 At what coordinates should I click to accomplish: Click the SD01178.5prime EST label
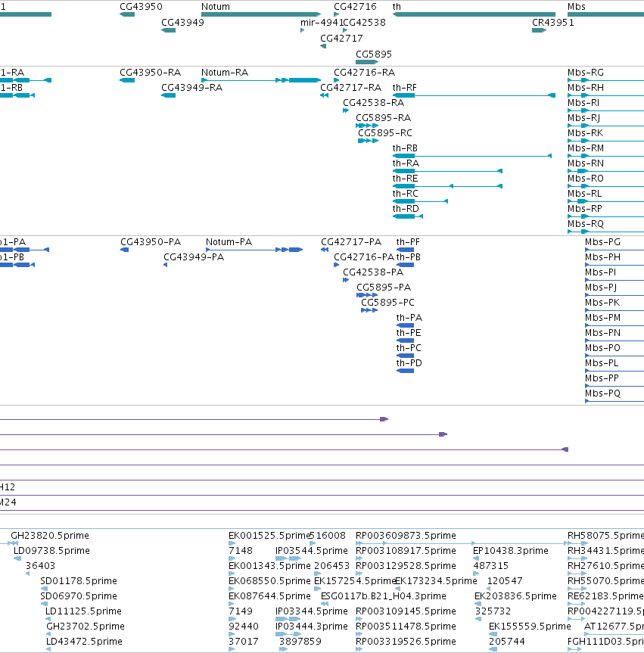[x=78, y=580]
